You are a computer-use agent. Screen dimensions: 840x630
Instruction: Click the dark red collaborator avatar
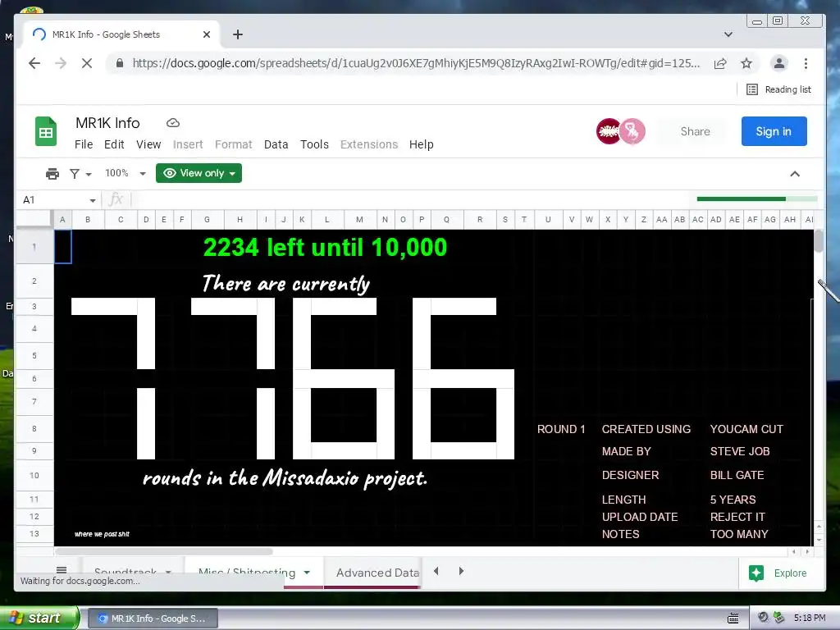coord(609,131)
